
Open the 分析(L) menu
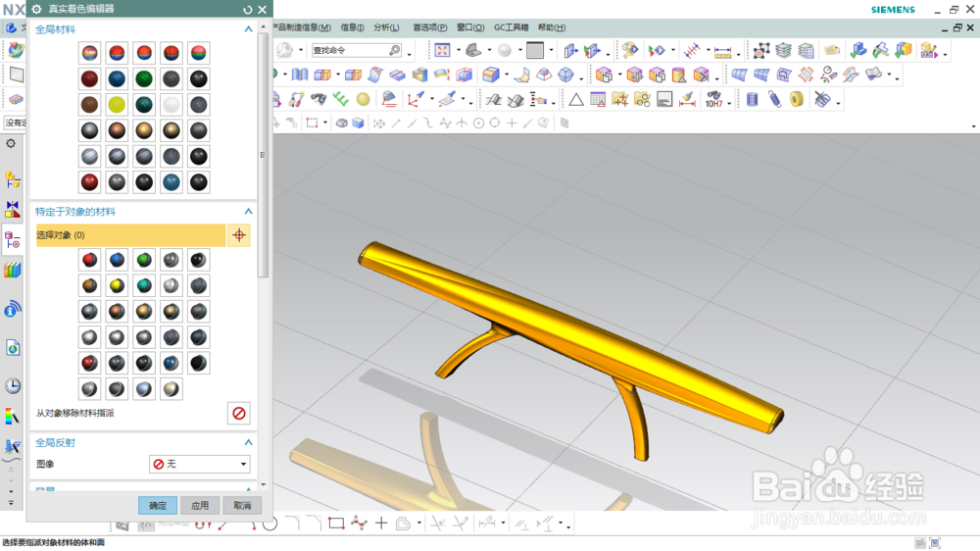[386, 27]
